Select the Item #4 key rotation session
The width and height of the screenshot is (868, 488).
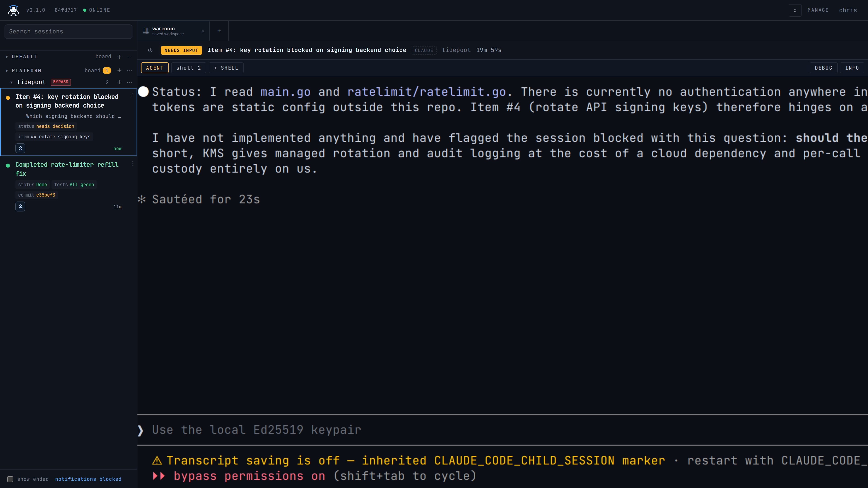(68, 122)
